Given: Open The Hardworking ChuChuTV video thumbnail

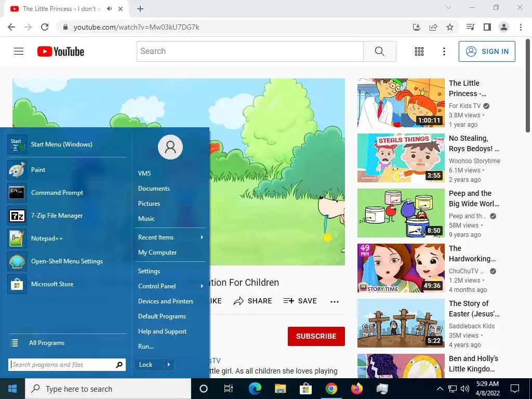Looking at the screenshot, I should (401, 268).
